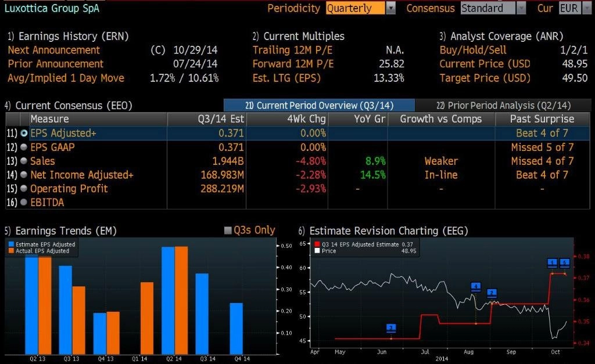Open Earnings History (ERN) section
595x364 pixels.
68,36
